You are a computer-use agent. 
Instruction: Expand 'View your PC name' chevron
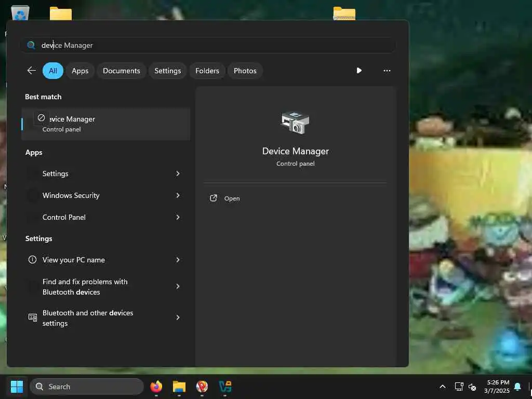point(178,260)
